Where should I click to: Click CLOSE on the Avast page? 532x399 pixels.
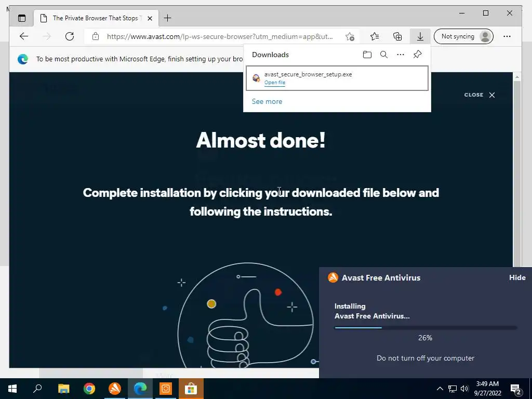point(480,95)
